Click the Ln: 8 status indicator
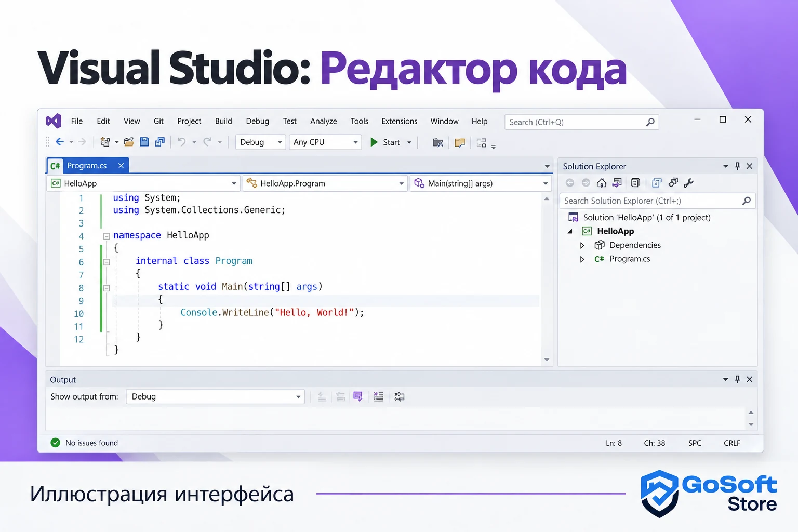The image size is (798, 532). [614, 443]
